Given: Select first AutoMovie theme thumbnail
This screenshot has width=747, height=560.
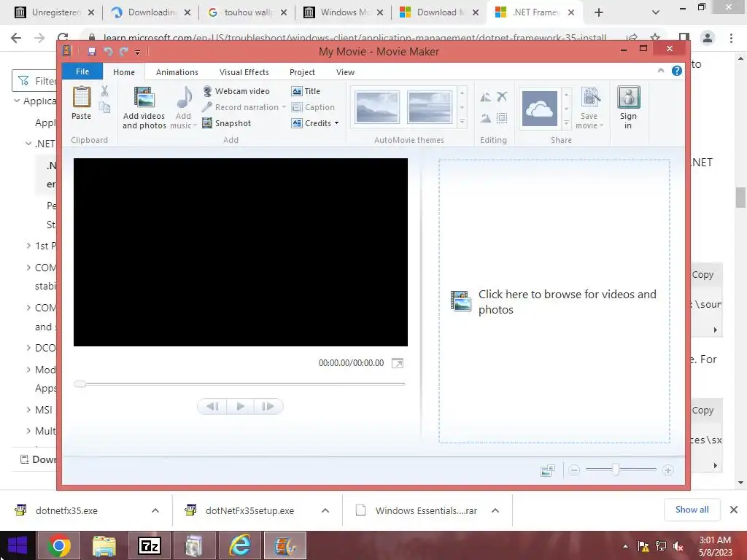Looking at the screenshot, I should tap(377, 107).
